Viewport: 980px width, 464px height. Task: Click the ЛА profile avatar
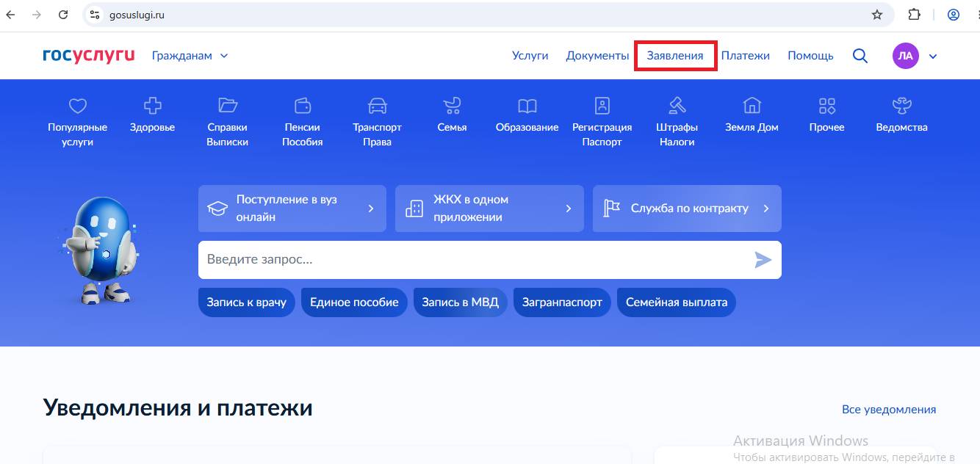pos(906,56)
